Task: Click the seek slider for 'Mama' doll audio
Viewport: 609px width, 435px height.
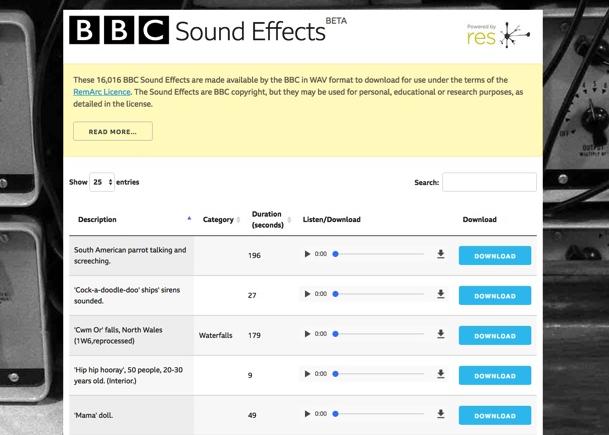Action: tap(378, 414)
